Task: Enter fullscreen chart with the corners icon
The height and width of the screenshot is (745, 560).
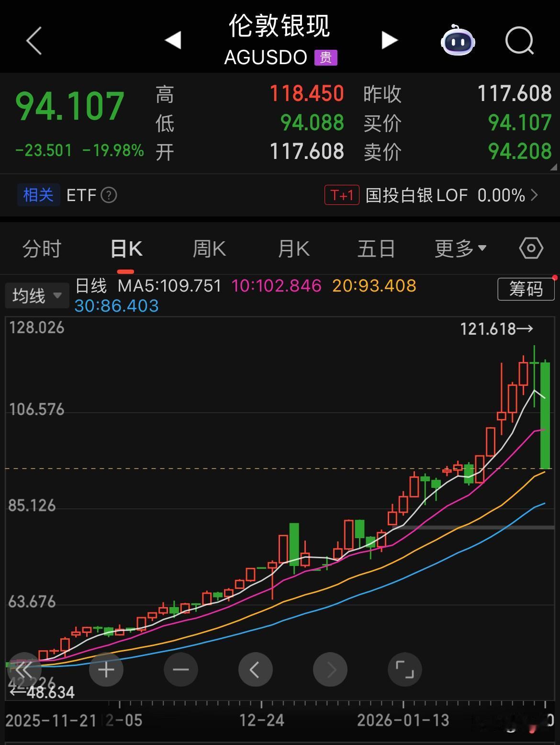Action: click(x=405, y=669)
